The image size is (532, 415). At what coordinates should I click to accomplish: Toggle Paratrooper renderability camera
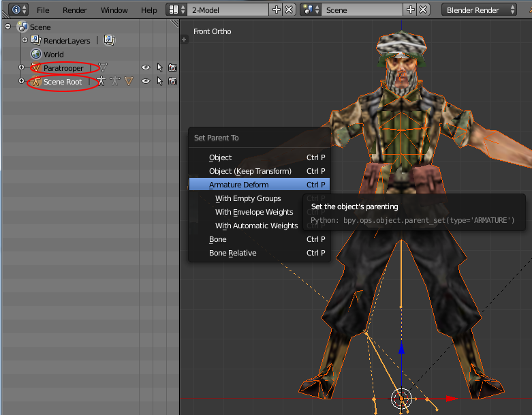(x=173, y=68)
